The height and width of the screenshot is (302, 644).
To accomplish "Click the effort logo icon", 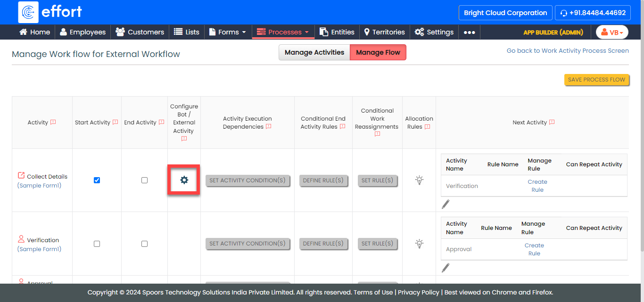I will [x=28, y=12].
